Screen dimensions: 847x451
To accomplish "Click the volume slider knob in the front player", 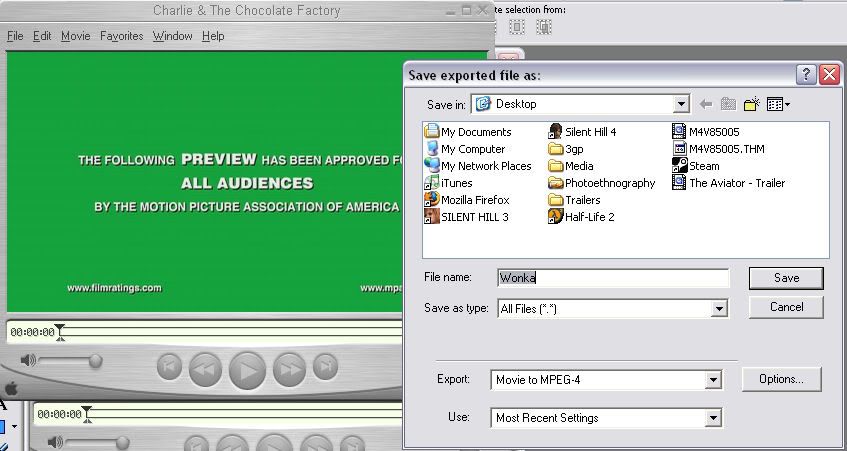I will pyautogui.click(x=96, y=360).
